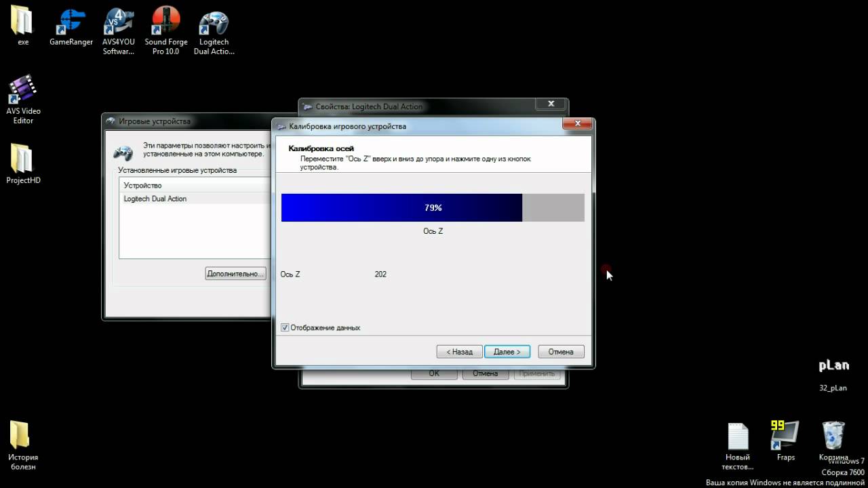Screen dimensions: 868x488
Task: Close the Калибровка игрового устройства dialog
Action: tap(577, 124)
